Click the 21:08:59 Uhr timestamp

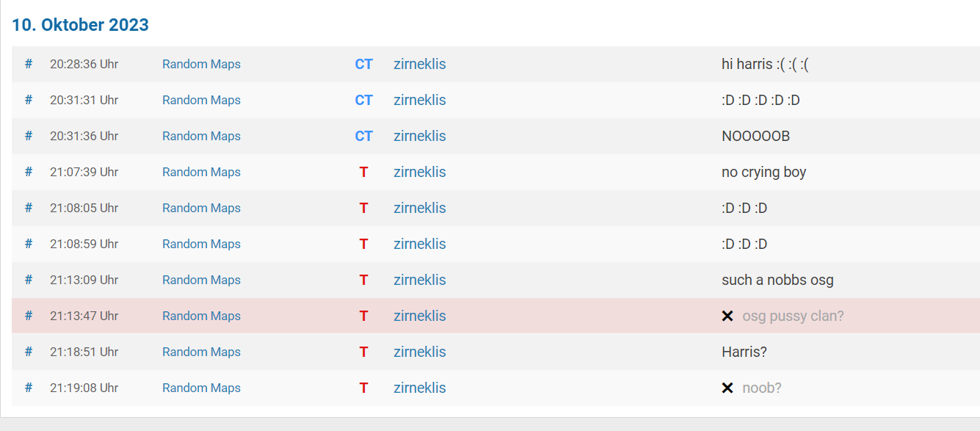tap(84, 244)
